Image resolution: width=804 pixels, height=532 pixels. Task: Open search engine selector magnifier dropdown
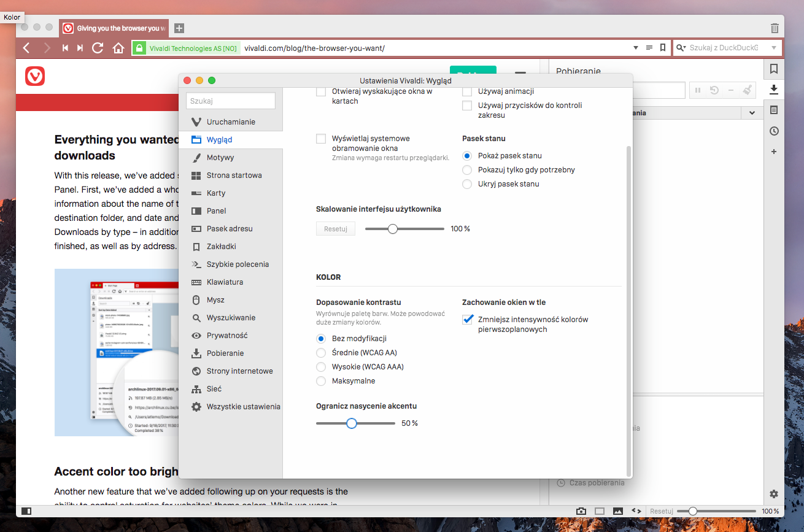[x=681, y=48]
